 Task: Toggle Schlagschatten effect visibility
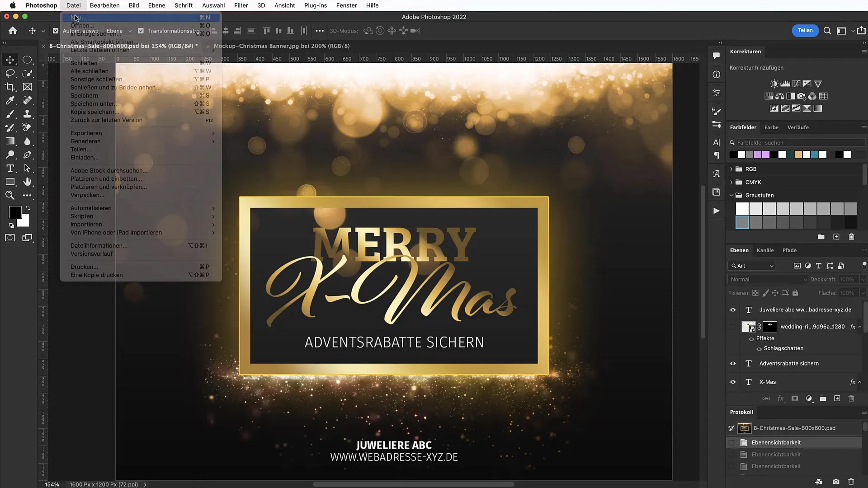tap(759, 349)
